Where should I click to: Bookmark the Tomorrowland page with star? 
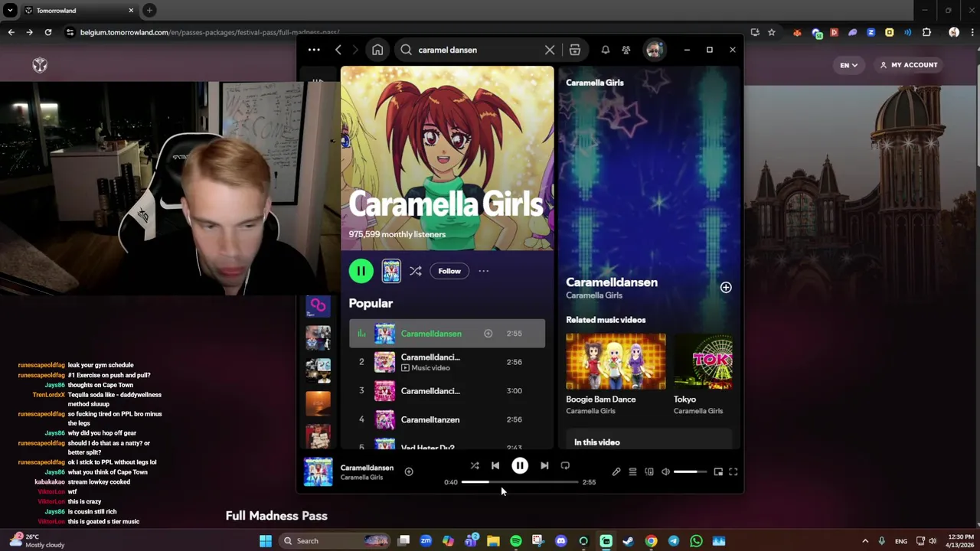click(772, 32)
